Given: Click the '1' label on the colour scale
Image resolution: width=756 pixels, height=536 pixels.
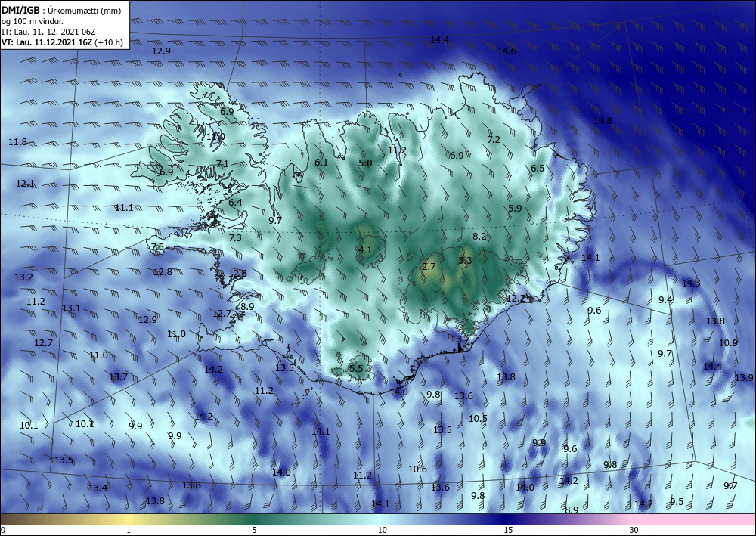Looking at the screenshot, I should click(129, 530).
